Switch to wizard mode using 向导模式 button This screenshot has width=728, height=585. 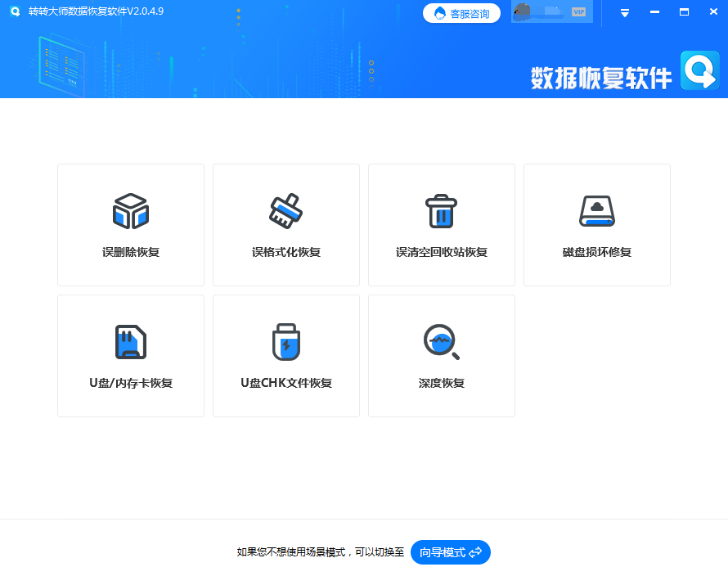point(449,552)
